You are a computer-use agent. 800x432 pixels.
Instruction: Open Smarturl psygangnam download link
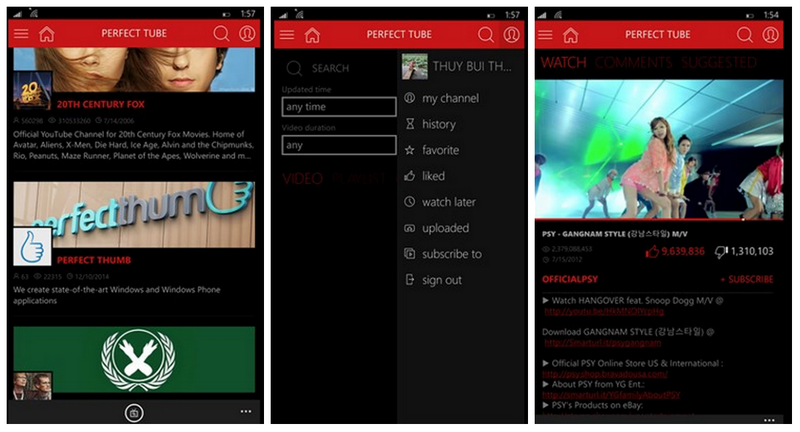pyautogui.click(x=603, y=343)
